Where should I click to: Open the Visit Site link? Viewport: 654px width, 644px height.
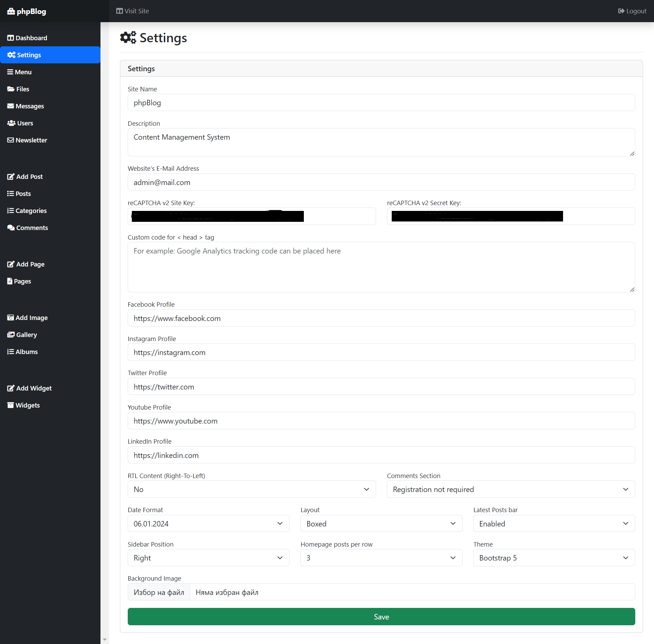tap(133, 11)
